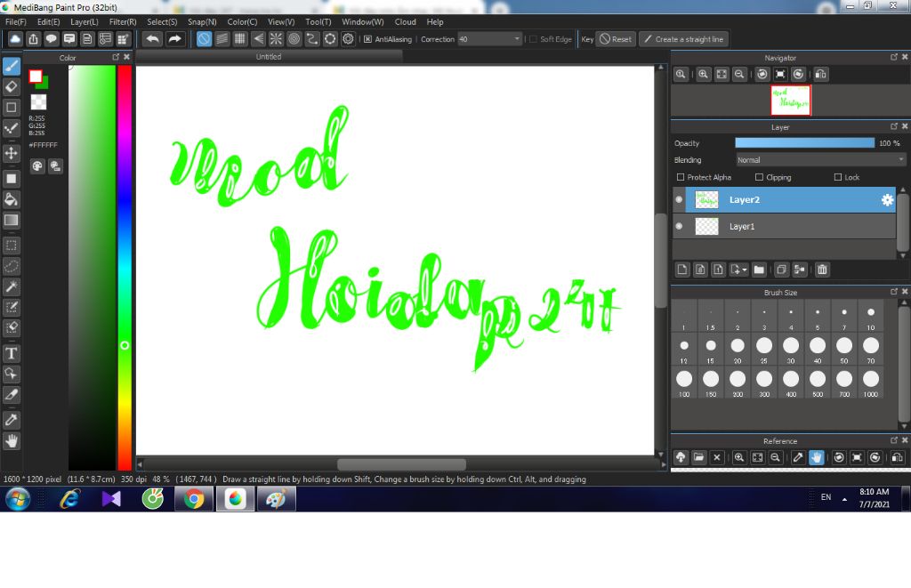The image size is (911, 588).
Task: Zoom in using Navigator panel
Action: 704,74
